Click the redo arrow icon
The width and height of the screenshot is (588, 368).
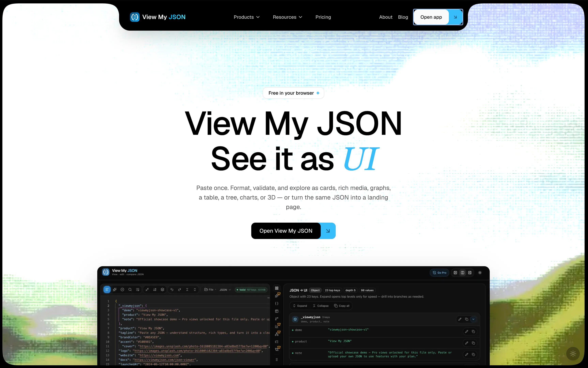(x=180, y=290)
